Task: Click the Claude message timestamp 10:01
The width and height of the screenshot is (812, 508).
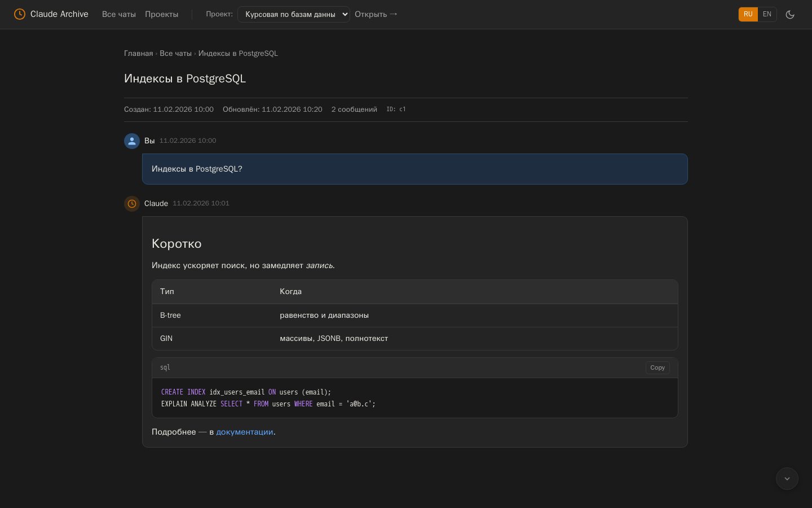Action: click(x=201, y=203)
